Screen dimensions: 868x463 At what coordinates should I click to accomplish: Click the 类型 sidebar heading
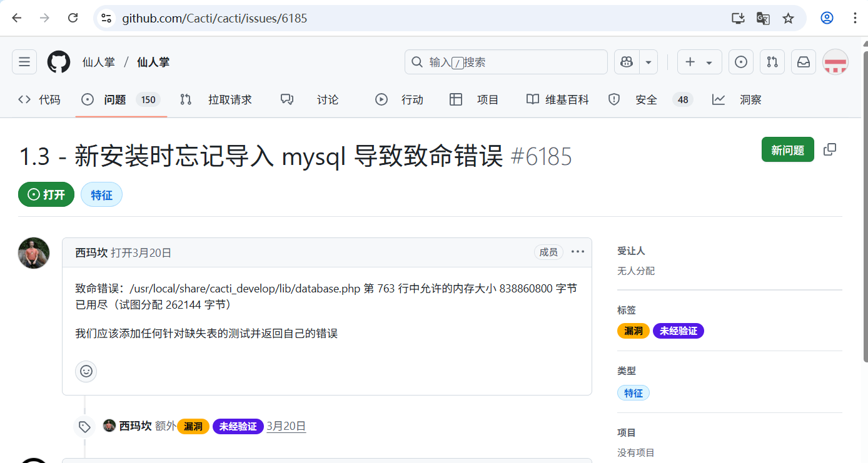click(x=627, y=371)
